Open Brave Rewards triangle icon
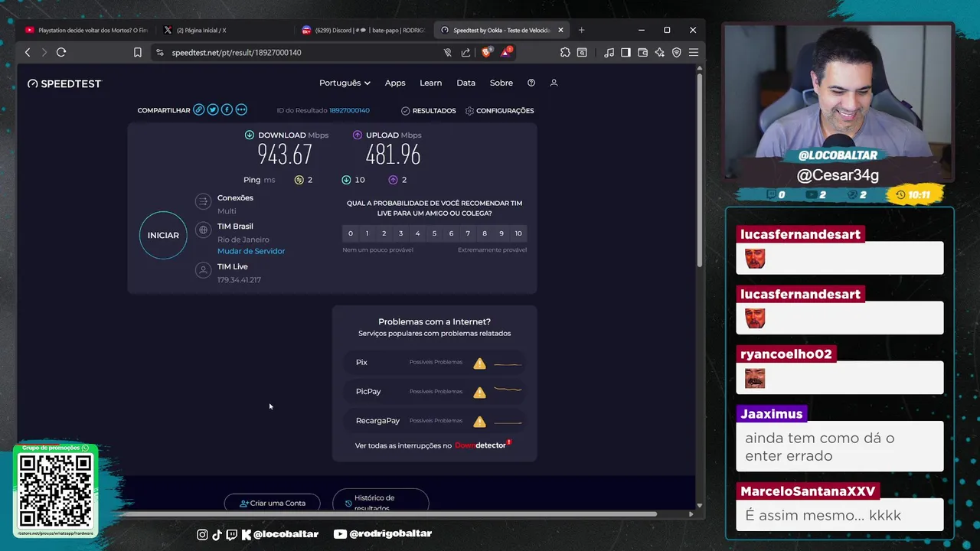This screenshot has height=551, width=980. coord(506,52)
